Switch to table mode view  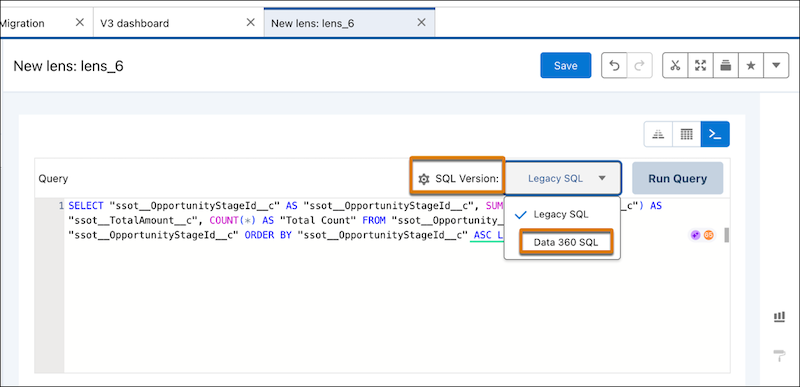(687, 134)
